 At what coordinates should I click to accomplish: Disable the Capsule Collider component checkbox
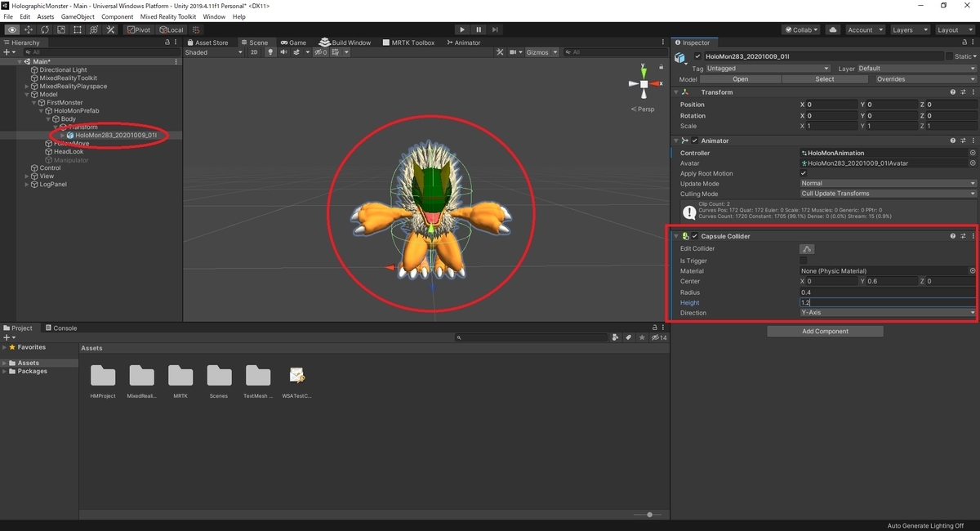click(694, 236)
